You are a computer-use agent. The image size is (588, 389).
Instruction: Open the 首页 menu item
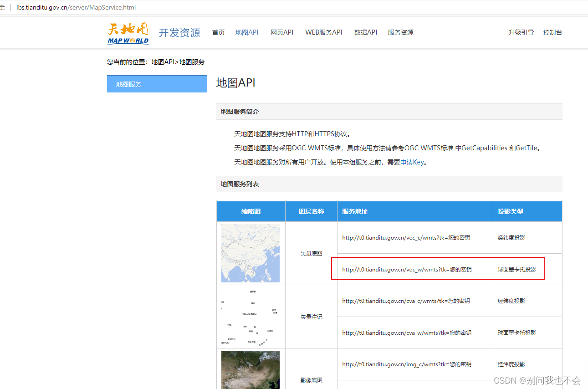tap(218, 32)
